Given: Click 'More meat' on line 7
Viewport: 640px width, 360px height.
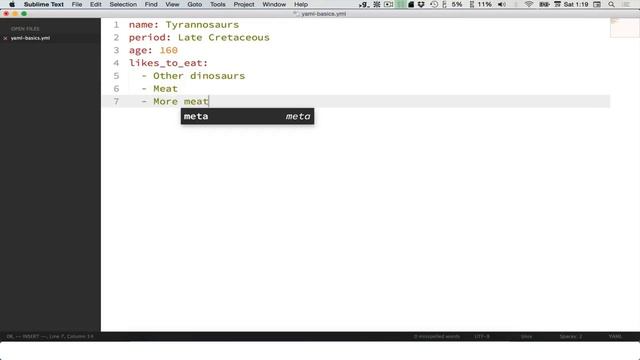Looking at the screenshot, I should [181, 101].
